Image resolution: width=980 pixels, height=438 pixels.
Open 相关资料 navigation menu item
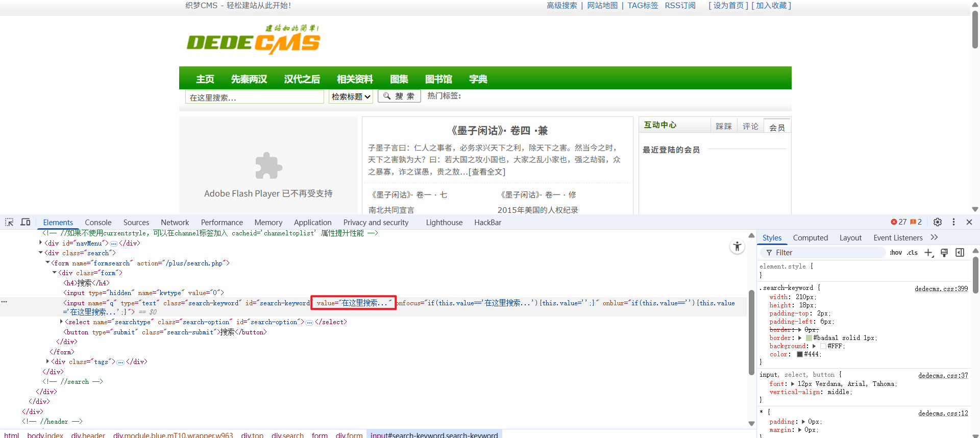coord(355,79)
